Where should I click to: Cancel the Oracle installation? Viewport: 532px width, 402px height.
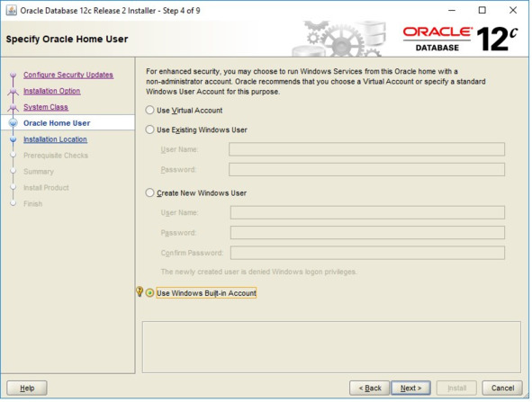[502, 389]
